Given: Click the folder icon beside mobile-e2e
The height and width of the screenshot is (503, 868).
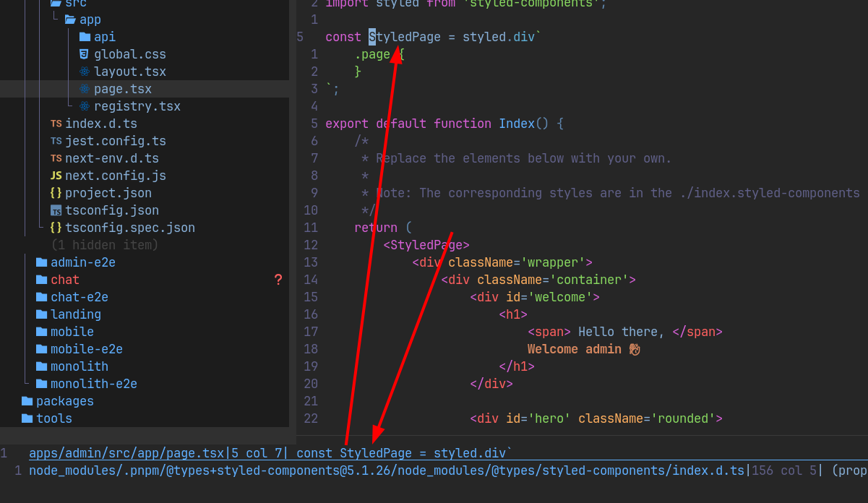Looking at the screenshot, I should click(x=42, y=349).
